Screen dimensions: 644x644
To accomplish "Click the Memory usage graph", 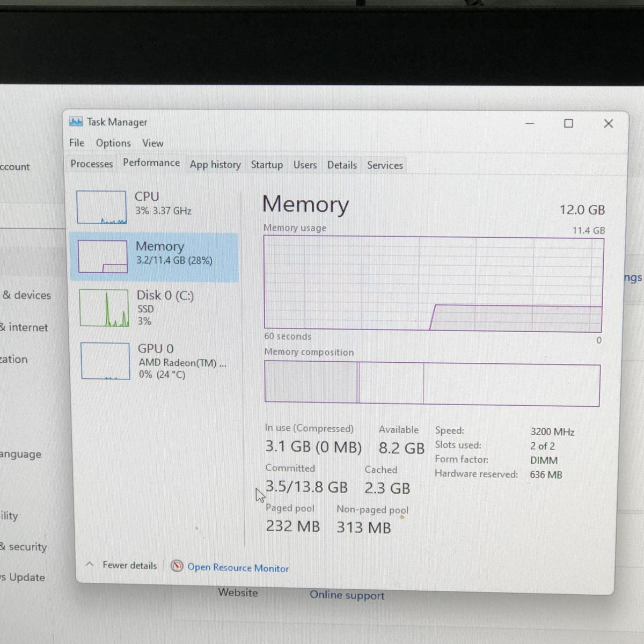I will point(434,284).
